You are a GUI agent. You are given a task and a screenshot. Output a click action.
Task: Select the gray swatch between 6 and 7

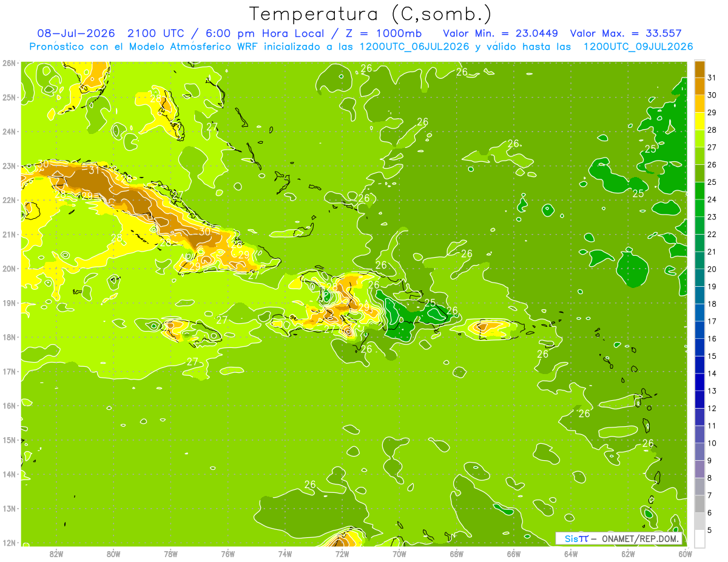(x=699, y=504)
